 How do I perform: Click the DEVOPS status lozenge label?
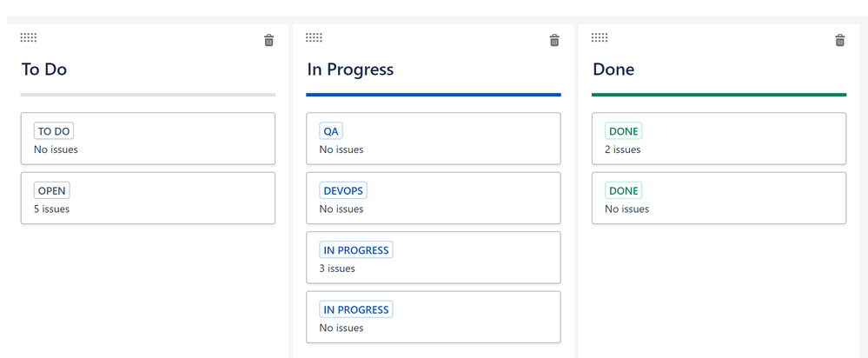[x=343, y=190]
